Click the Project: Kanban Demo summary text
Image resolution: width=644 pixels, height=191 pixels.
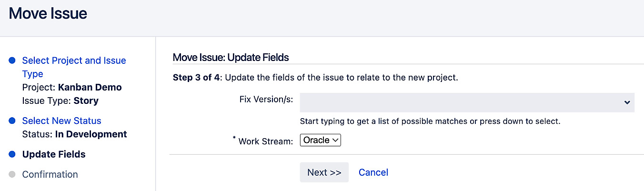(x=72, y=87)
